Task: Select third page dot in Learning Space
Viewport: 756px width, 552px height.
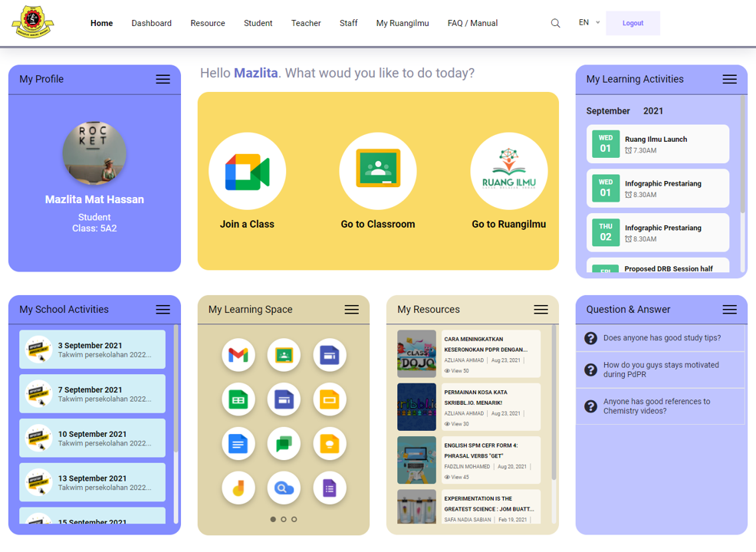Action: (294, 519)
